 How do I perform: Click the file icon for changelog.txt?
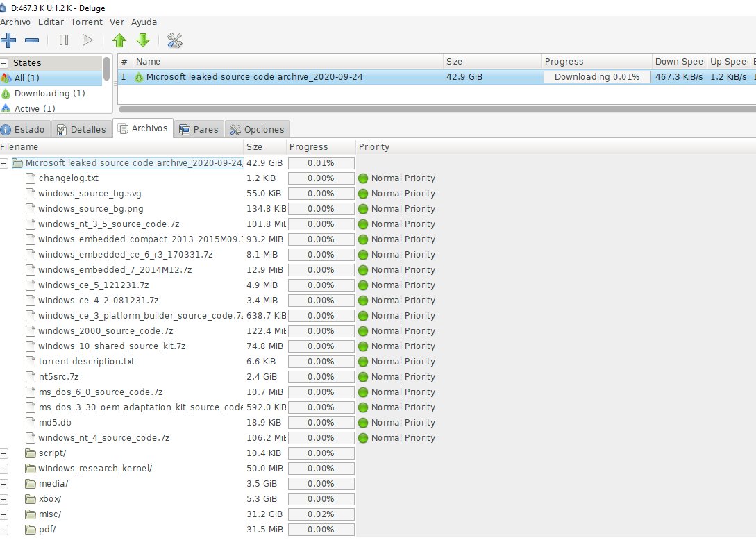click(x=31, y=178)
